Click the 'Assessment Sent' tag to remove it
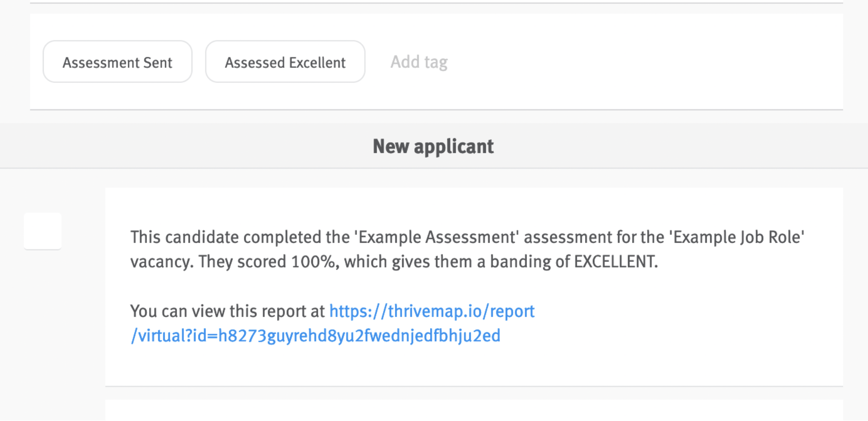 tap(117, 61)
